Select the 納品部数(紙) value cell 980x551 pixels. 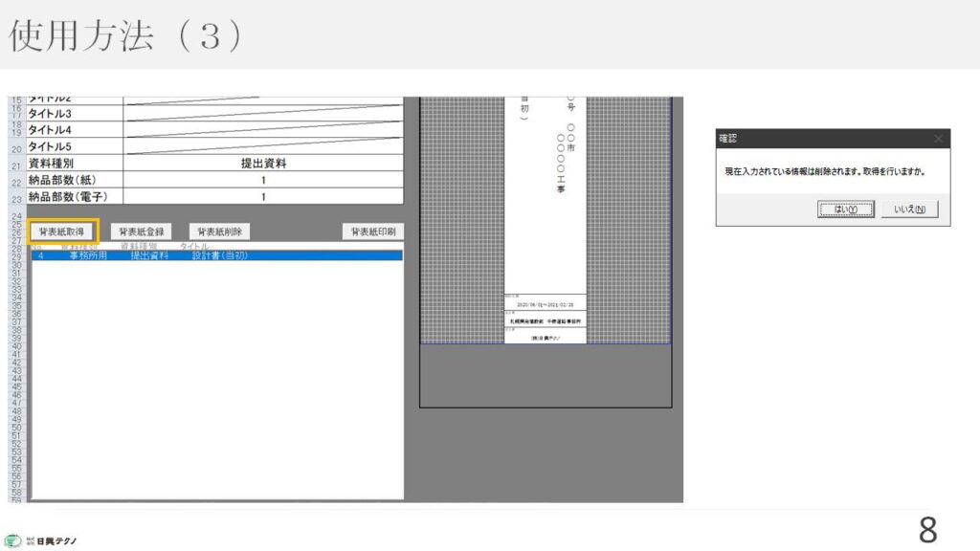click(x=263, y=180)
